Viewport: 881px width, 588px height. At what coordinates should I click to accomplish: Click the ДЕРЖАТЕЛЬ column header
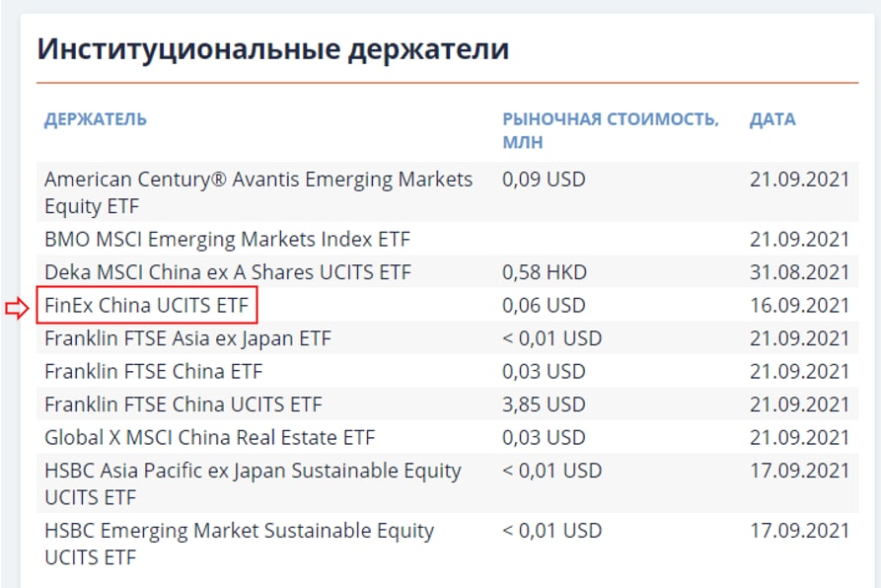96,119
